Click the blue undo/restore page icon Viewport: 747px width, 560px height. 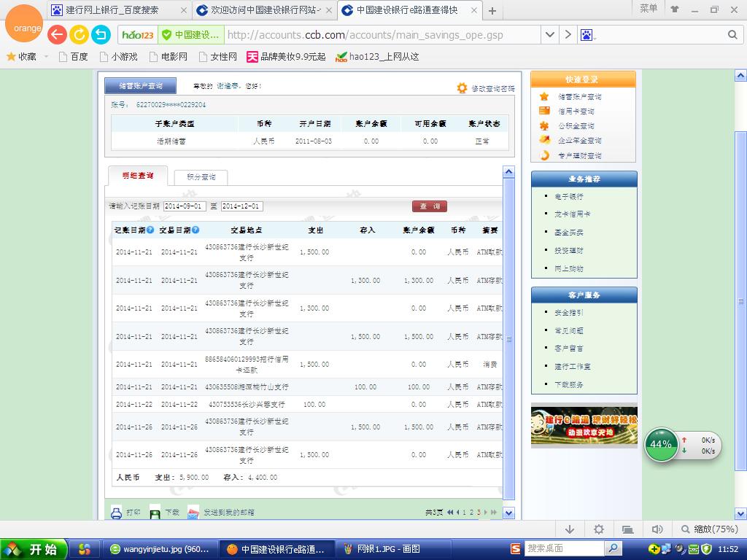tap(101, 34)
